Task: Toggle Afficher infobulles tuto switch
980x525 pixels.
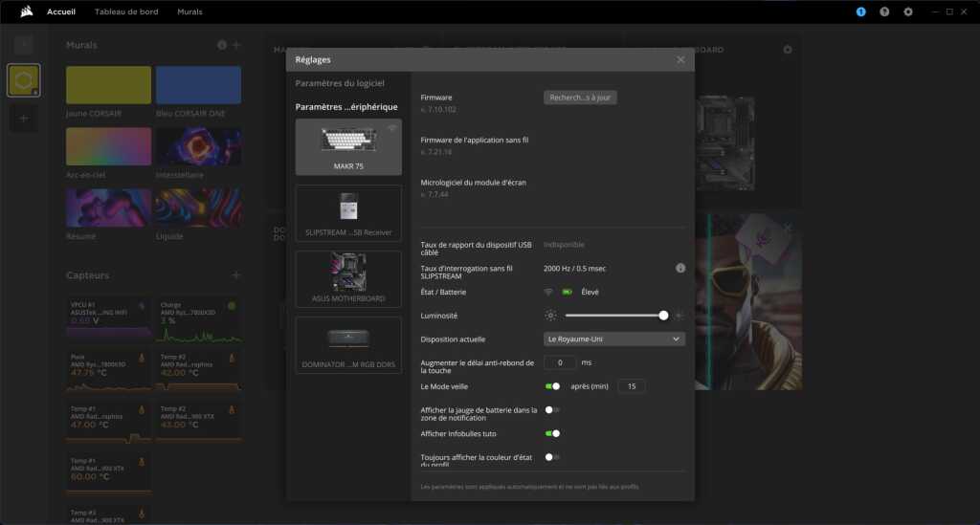Action: (x=552, y=433)
